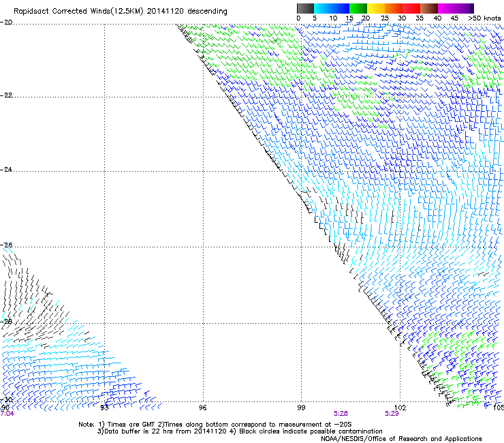Viewport: 504px width, 443px height.
Task: Click the '>50 knots' legend label
Action: 484,18
